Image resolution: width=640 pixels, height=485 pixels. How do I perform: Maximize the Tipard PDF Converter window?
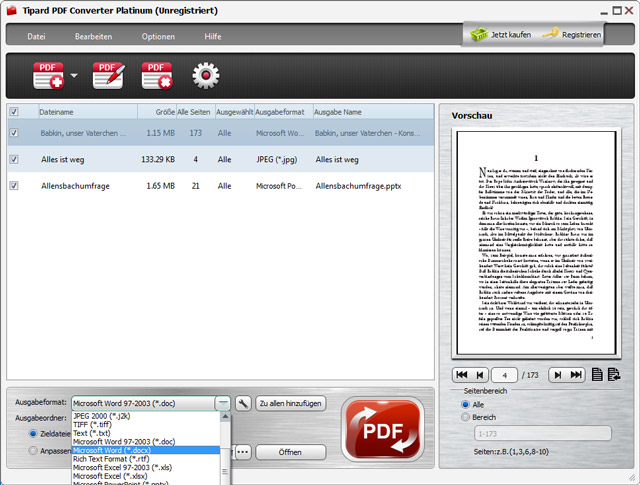[617, 11]
